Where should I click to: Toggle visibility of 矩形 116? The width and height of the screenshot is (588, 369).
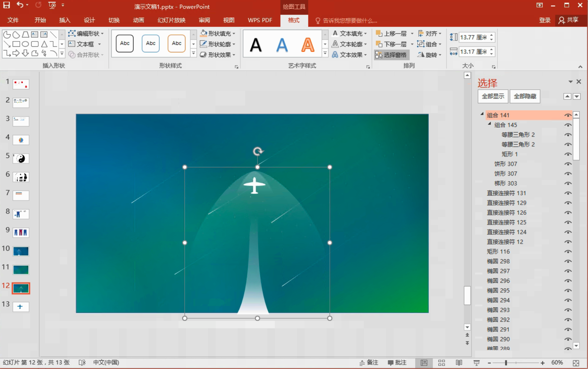coord(568,252)
